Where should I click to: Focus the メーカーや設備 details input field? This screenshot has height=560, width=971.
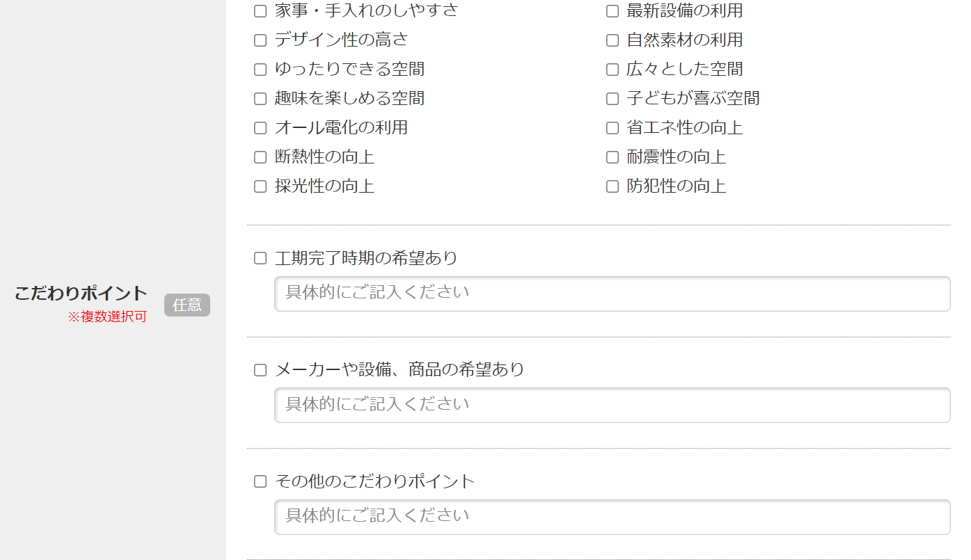(x=612, y=405)
